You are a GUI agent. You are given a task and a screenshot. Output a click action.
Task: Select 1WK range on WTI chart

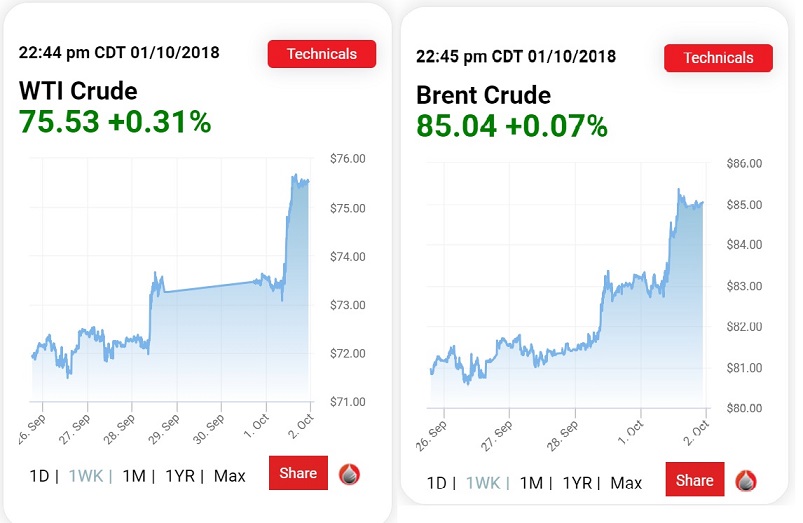85,476
